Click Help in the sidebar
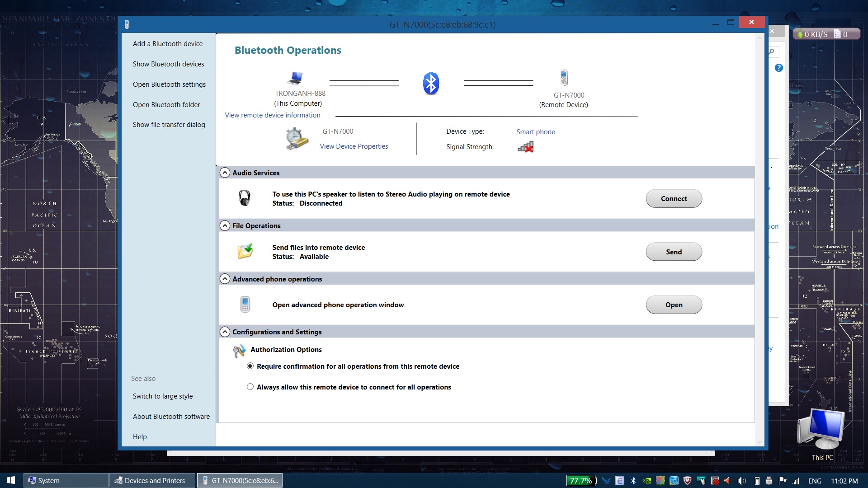 coord(140,436)
